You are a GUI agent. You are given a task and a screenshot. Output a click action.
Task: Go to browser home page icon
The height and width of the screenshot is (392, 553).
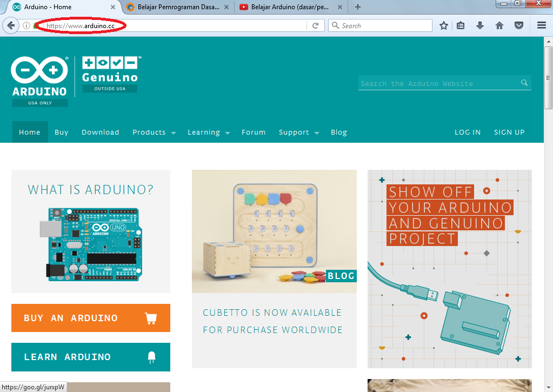pyautogui.click(x=499, y=25)
